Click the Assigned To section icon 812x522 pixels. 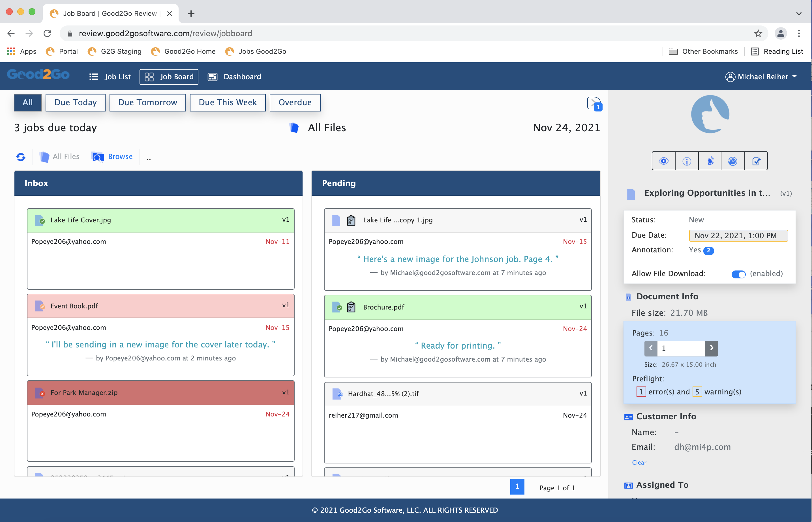tap(628, 486)
